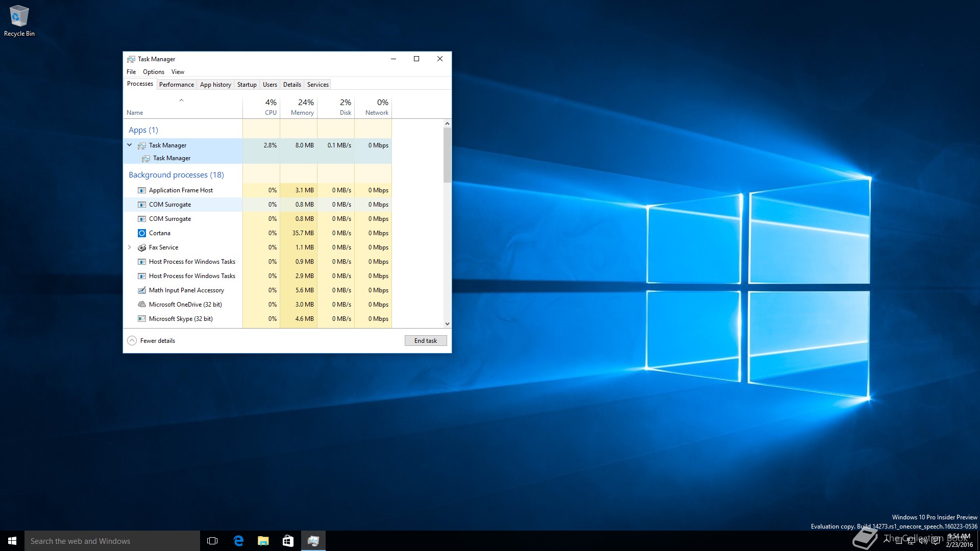Click the Application Frame Host icon
Image resolution: width=980 pixels, height=551 pixels.
pyautogui.click(x=142, y=190)
